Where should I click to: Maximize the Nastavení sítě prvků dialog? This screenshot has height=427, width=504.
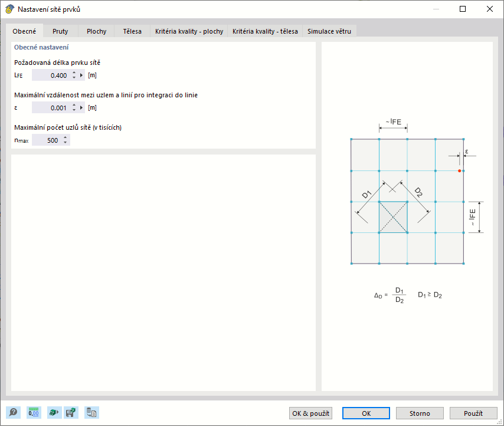click(463, 9)
